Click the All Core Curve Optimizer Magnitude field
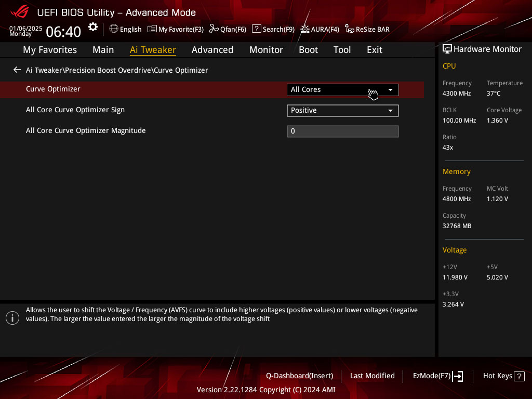Image resolution: width=532 pixels, height=399 pixels. [343, 131]
